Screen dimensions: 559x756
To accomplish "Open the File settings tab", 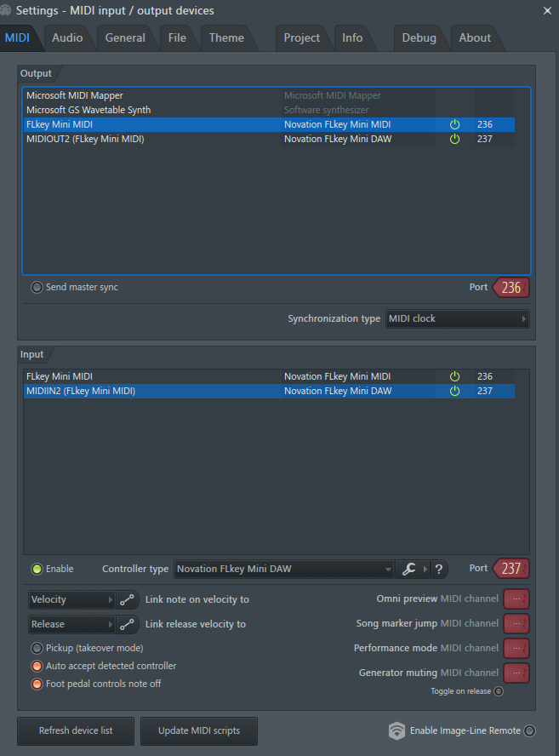I will click(x=177, y=37).
